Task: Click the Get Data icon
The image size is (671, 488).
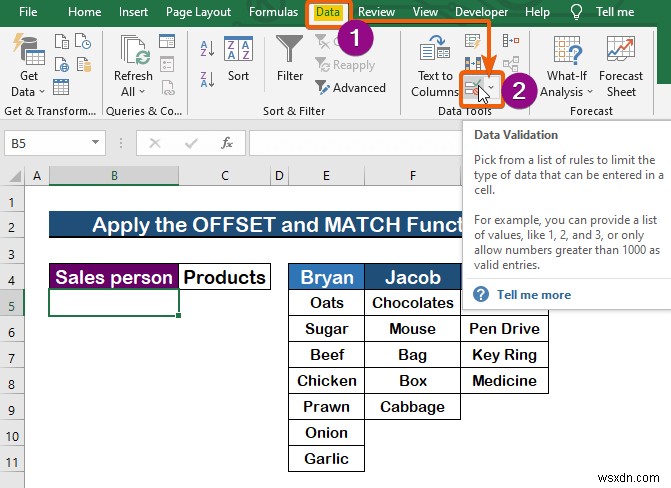Action: 29,49
